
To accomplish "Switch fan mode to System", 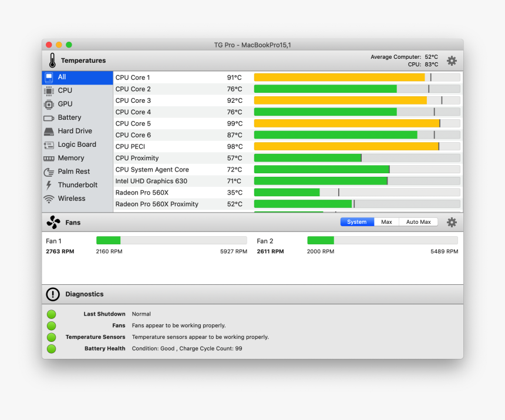I will coord(356,222).
